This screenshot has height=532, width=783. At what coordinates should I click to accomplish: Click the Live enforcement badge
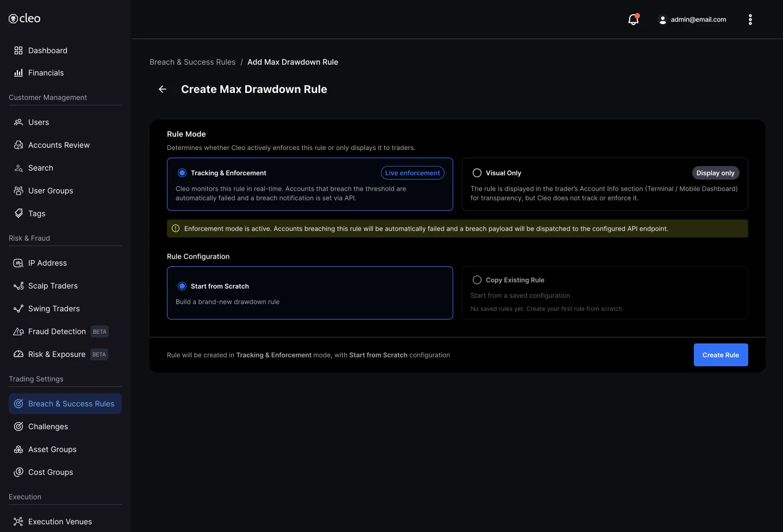(x=413, y=173)
